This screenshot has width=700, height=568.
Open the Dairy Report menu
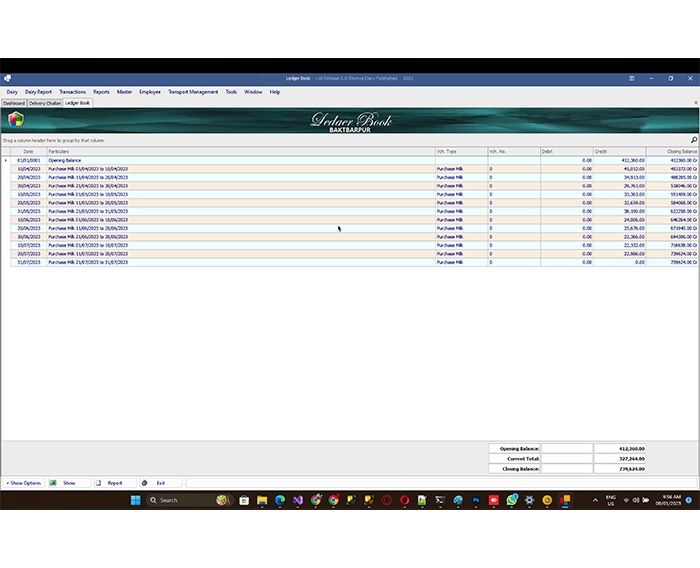click(38, 91)
